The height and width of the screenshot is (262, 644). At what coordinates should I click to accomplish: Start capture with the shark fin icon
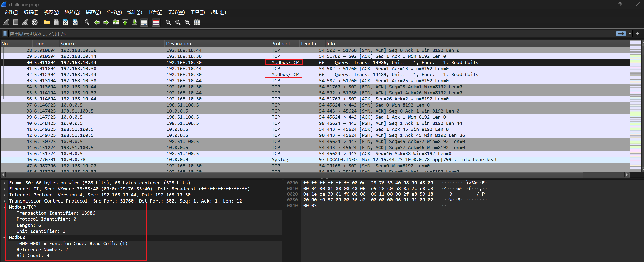click(x=6, y=23)
